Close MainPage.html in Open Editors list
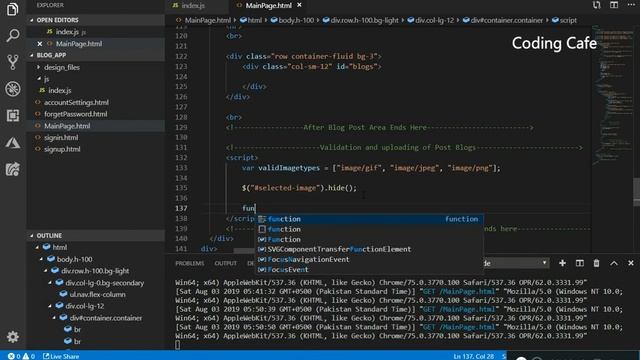640x360 pixels. click(x=40, y=44)
